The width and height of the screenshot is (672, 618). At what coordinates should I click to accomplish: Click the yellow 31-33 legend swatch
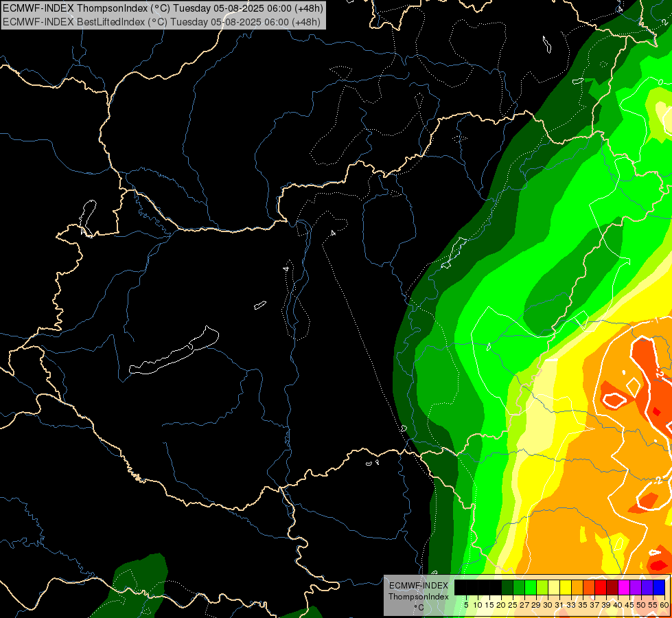tap(566, 588)
